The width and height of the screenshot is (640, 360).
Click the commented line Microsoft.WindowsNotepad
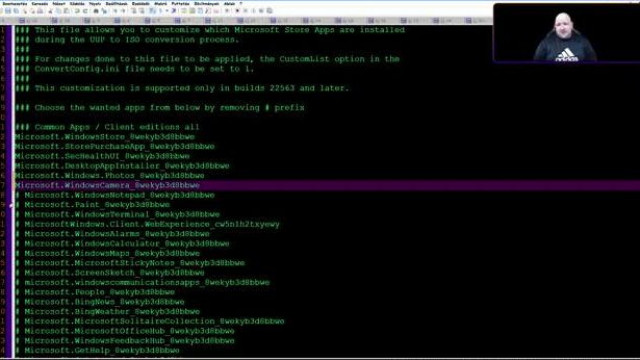pos(115,195)
